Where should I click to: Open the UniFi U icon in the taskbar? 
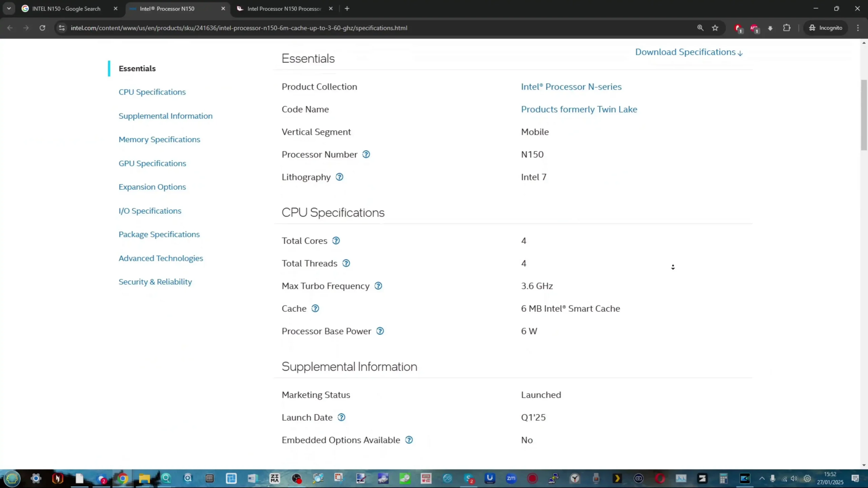tap(490, 479)
